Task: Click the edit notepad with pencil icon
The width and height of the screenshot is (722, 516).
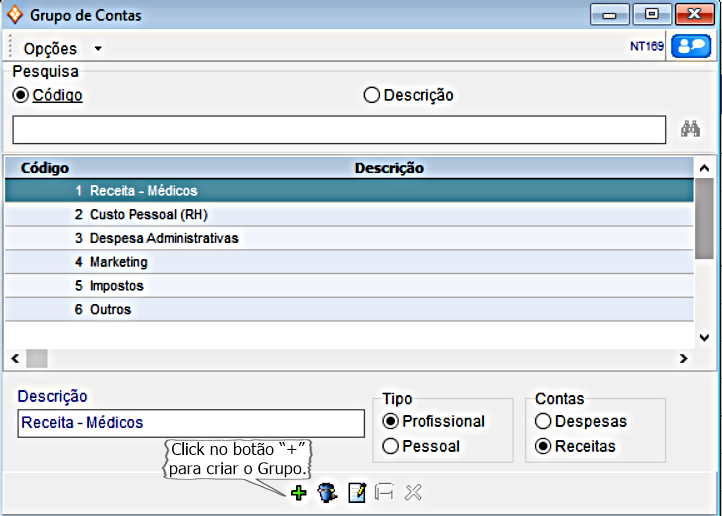Action: (356, 492)
